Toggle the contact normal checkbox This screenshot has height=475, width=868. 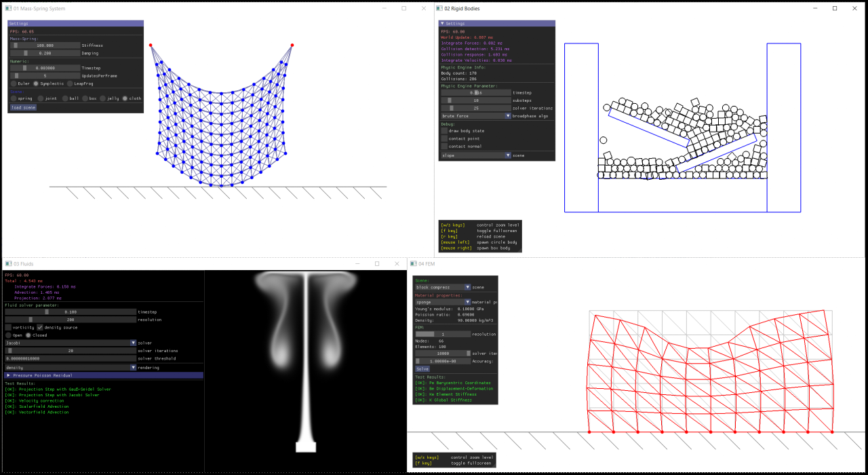point(443,147)
